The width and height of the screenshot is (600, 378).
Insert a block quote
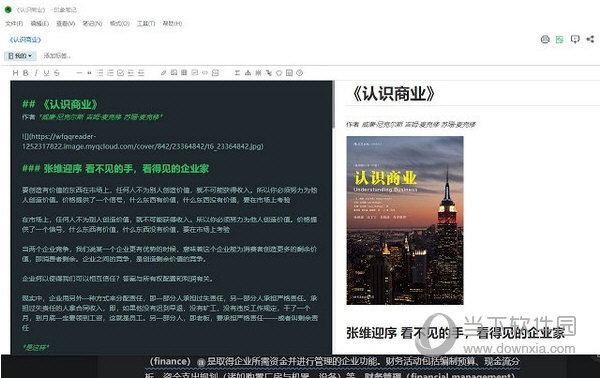click(x=89, y=73)
